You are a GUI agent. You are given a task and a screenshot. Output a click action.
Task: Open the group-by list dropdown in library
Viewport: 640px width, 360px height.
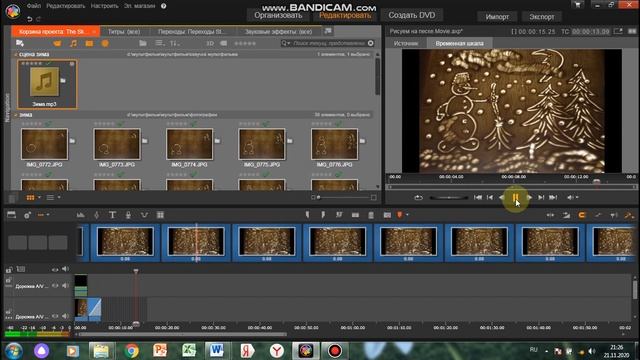[159, 43]
